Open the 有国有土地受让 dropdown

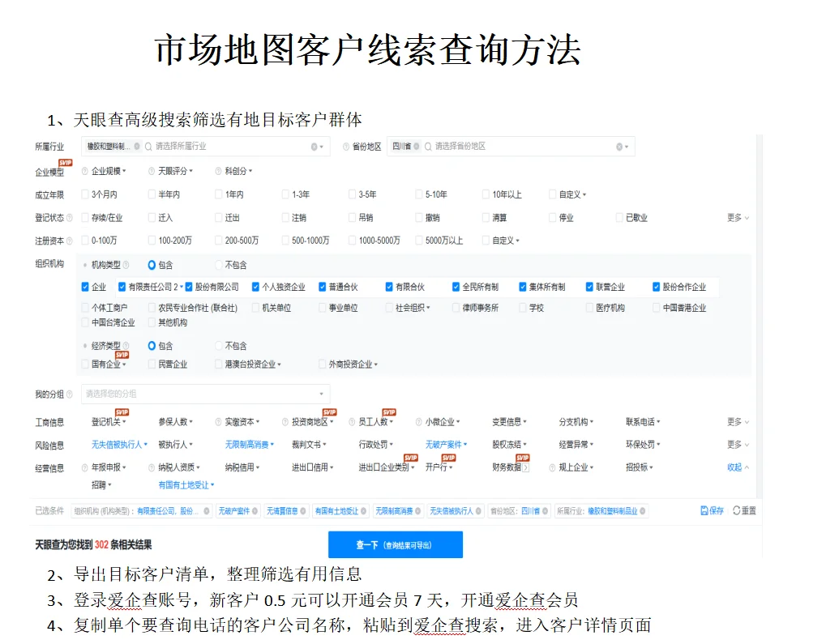pyautogui.click(x=186, y=485)
